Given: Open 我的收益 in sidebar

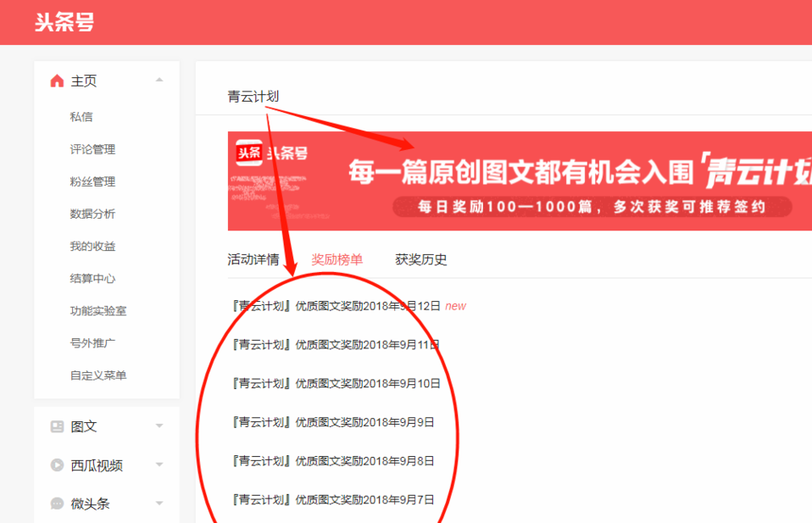Looking at the screenshot, I should [x=92, y=247].
